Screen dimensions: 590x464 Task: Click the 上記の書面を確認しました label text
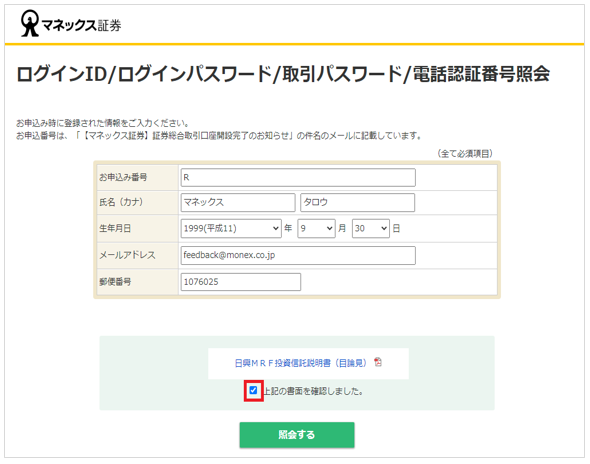tap(313, 391)
